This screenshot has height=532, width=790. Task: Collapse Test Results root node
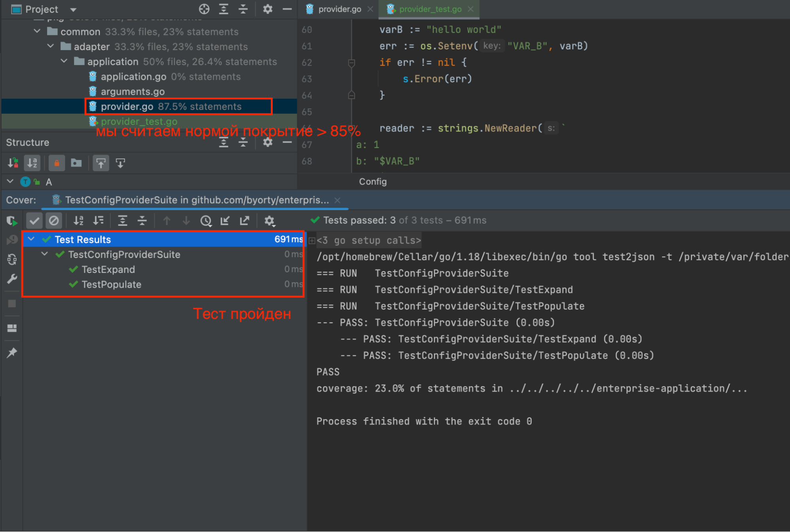(x=31, y=239)
